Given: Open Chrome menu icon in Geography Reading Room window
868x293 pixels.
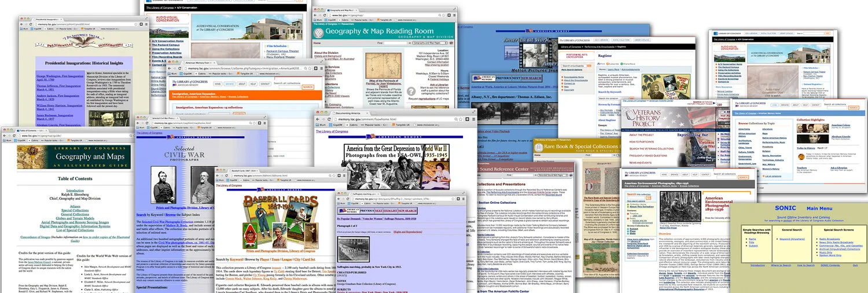Looking at the screenshot, I should click(x=453, y=15).
